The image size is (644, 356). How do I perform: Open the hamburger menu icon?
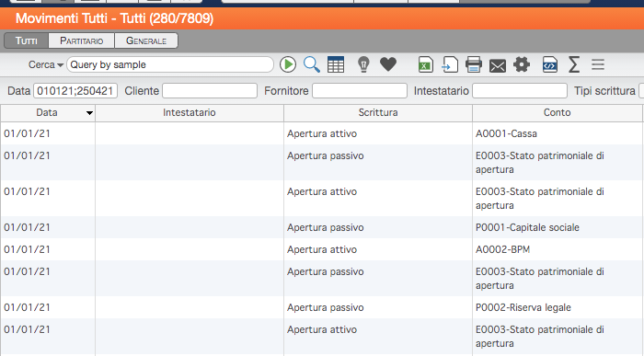(598, 64)
